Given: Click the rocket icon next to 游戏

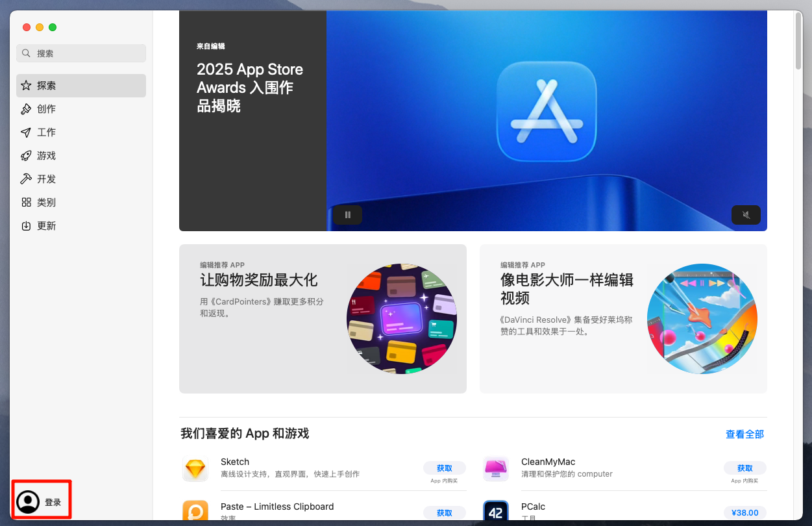Looking at the screenshot, I should [26, 156].
